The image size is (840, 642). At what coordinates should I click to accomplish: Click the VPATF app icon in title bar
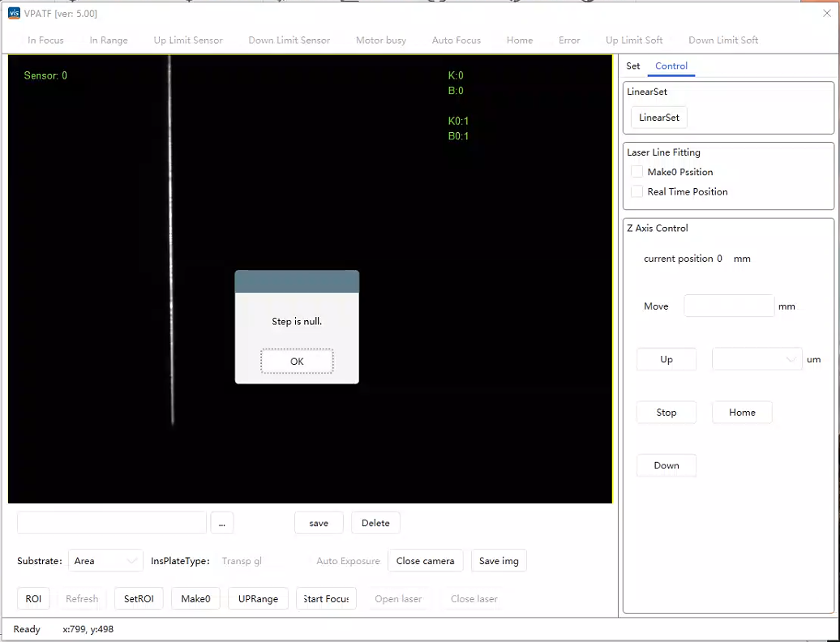[x=14, y=14]
